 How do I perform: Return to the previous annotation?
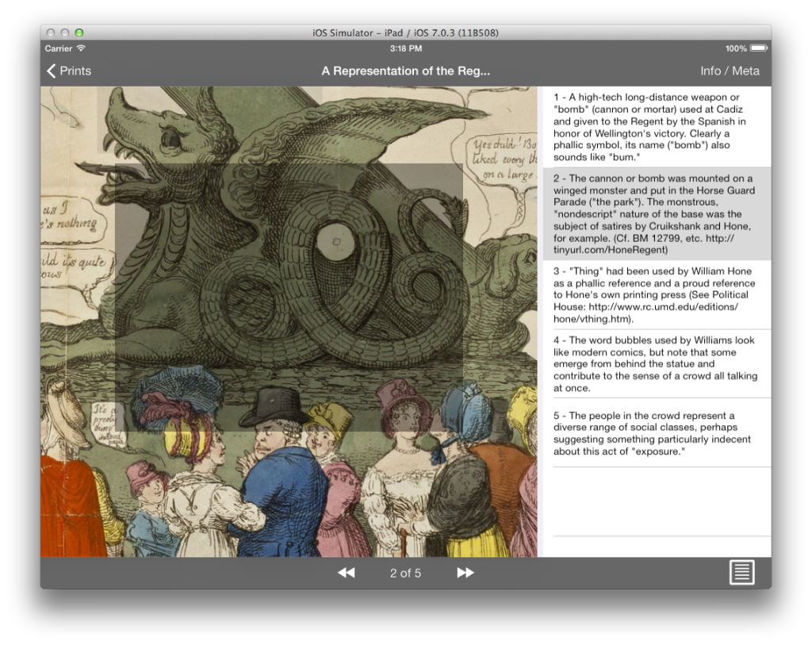[347, 573]
